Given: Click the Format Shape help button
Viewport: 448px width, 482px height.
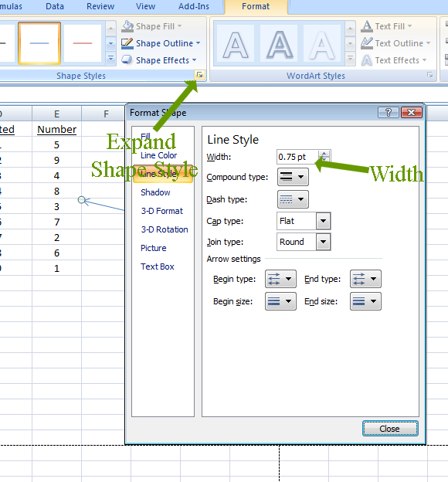Looking at the screenshot, I should click(388, 113).
